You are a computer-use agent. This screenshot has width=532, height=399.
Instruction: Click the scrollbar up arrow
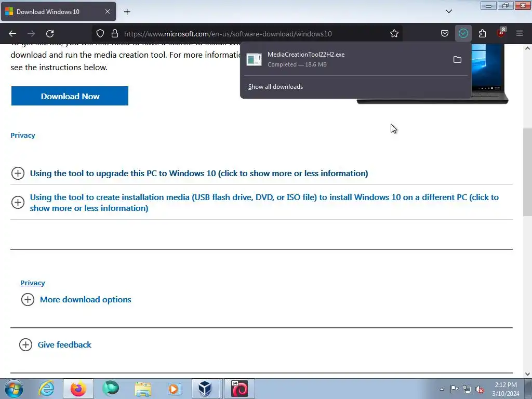(527, 48)
